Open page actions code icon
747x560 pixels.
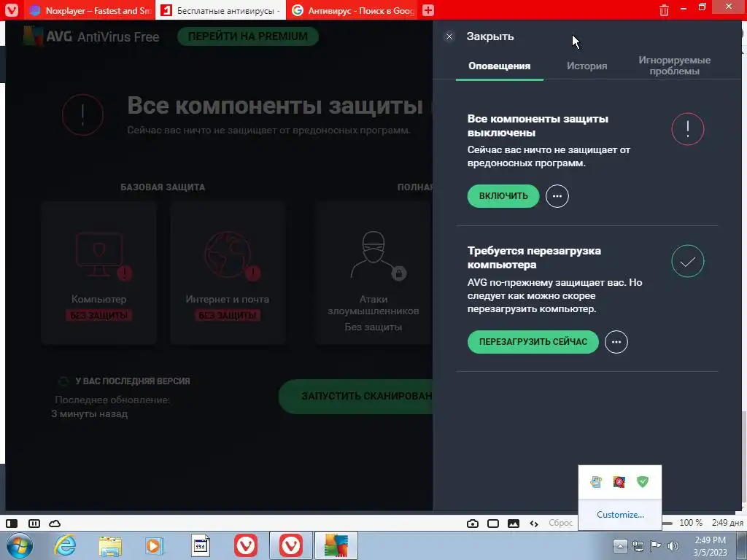[534, 524]
